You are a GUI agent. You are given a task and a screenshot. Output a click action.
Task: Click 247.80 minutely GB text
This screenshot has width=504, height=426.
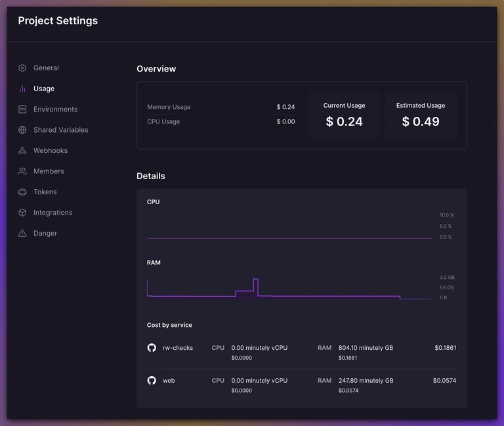click(366, 380)
